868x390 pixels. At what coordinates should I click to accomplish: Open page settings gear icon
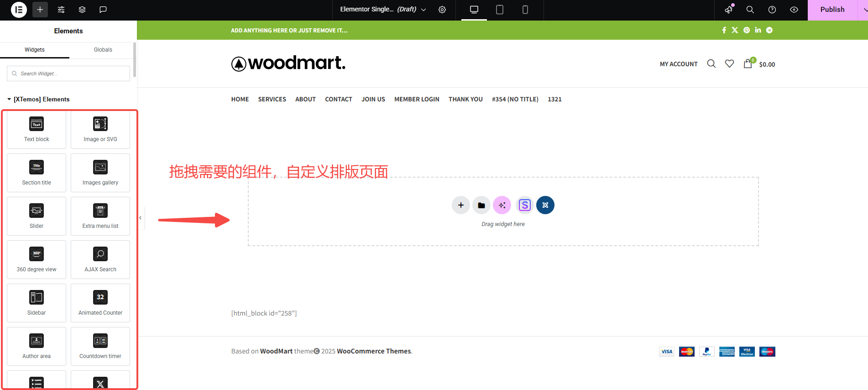point(442,10)
